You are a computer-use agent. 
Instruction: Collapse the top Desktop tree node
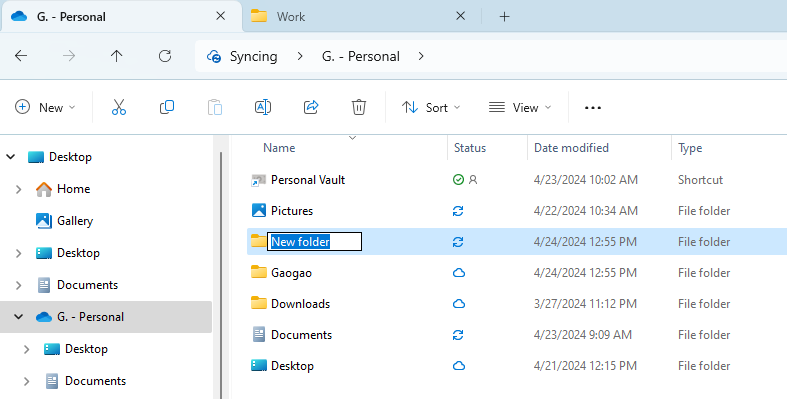(x=11, y=157)
